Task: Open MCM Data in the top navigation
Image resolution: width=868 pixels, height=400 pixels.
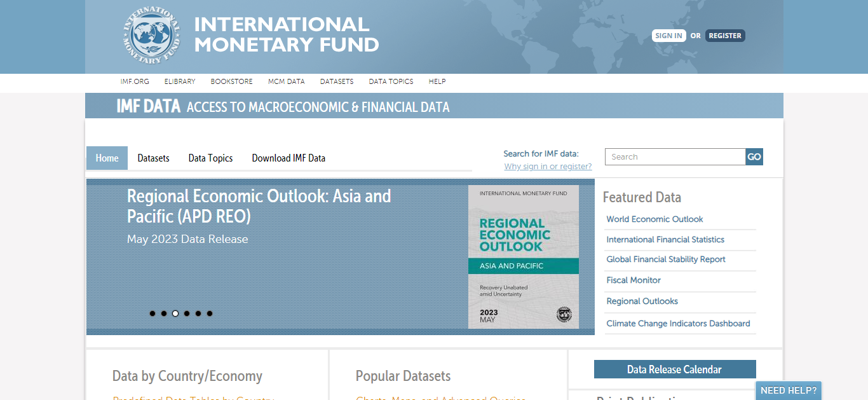Action: click(x=286, y=81)
